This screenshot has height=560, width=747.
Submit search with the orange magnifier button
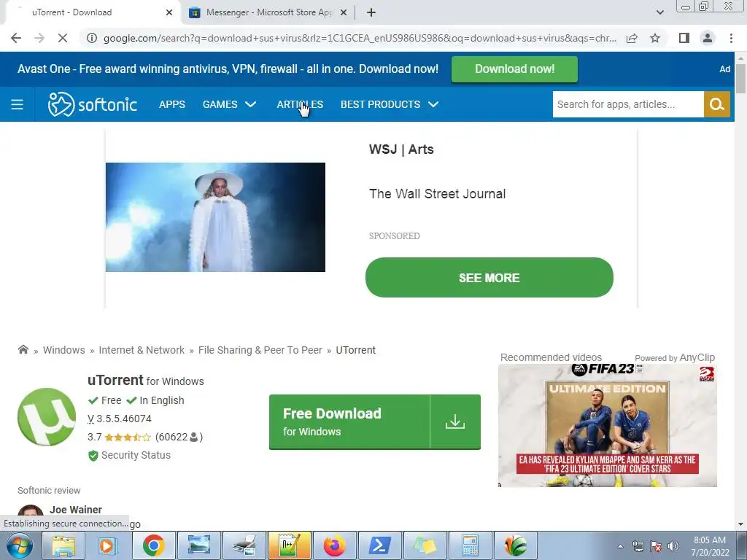click(716, 104)
